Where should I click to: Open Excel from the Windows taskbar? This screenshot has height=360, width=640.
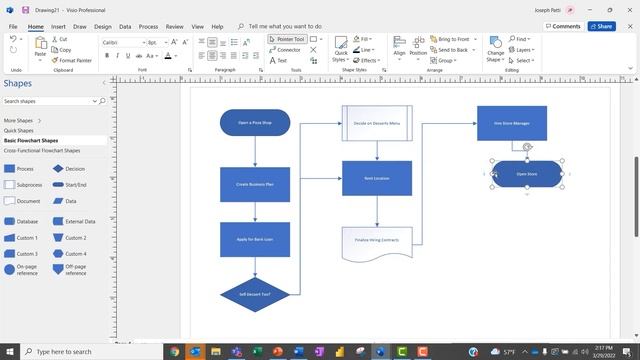257,351
